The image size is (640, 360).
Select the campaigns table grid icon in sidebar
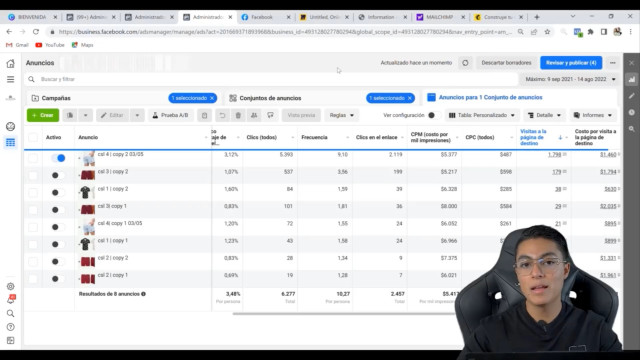point(11,142)
